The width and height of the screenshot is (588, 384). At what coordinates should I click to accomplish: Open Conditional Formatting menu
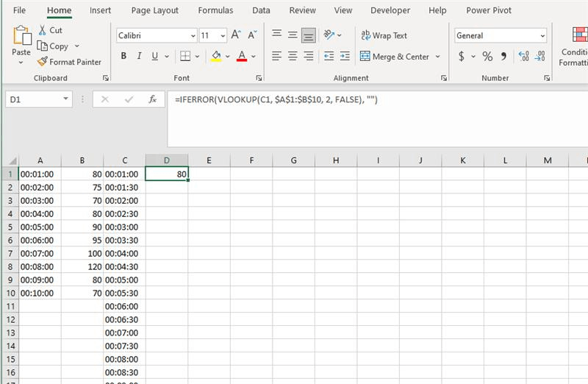574,46
